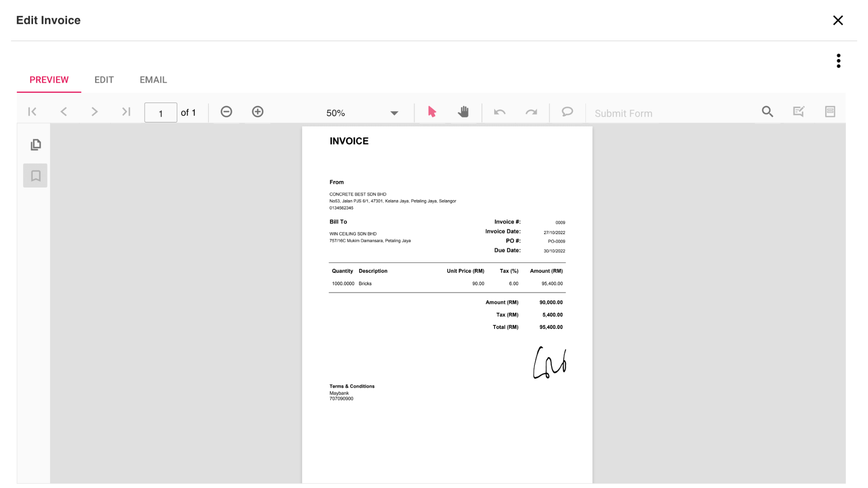The height and width of the screenshot is (488, 868).
Task: Switch to the EMAIL tab
Action: click(153, 80)
